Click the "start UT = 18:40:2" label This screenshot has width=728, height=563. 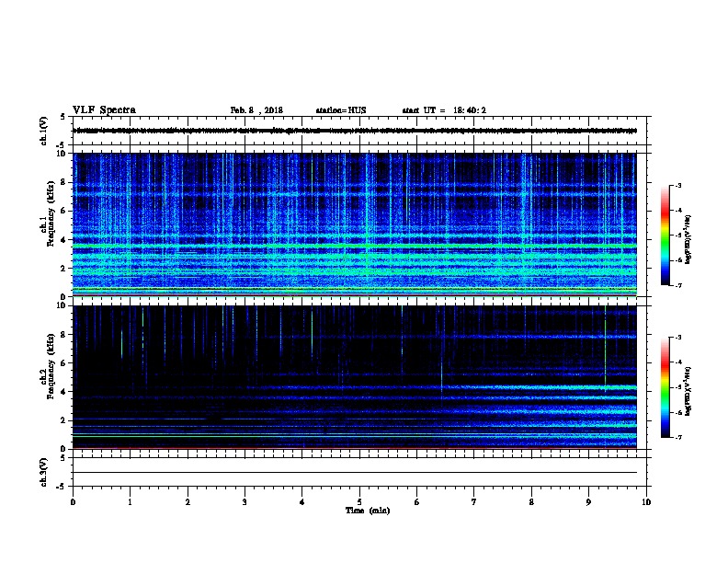(x=444, y=110)
